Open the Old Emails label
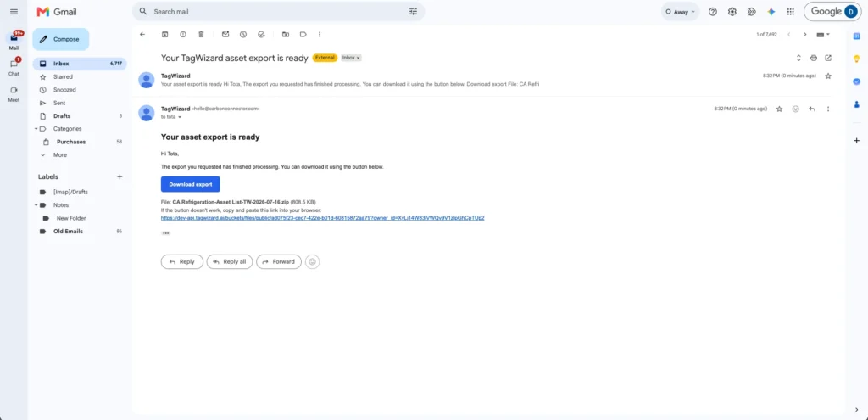 click(x=80, y=231)
